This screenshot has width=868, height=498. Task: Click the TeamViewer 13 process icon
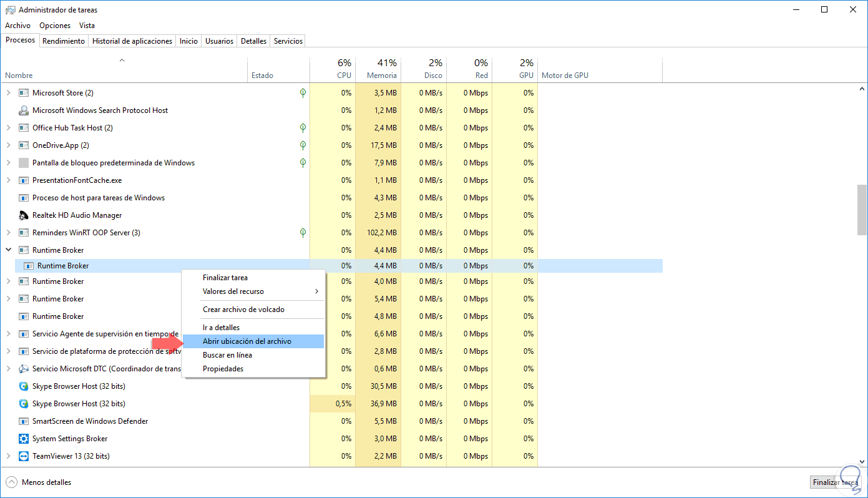click(24, 456)
